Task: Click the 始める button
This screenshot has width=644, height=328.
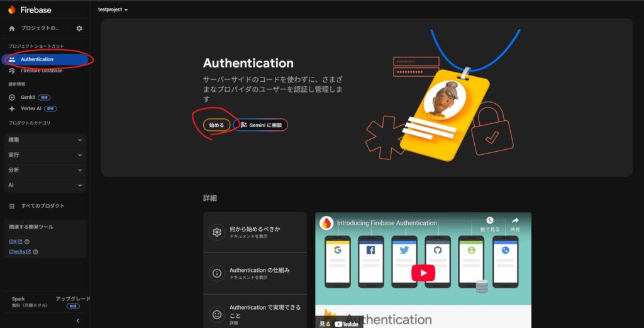Action: click(216, 125)
